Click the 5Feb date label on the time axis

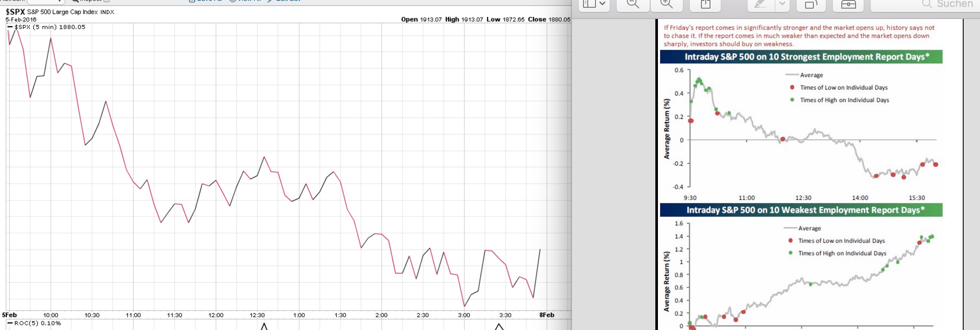(x=9, y=315)
